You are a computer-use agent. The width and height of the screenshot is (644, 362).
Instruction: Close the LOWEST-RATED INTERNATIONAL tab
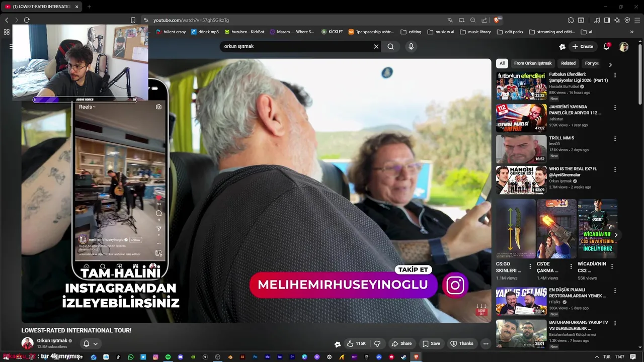pyautogui.click(x=76, y=7)
